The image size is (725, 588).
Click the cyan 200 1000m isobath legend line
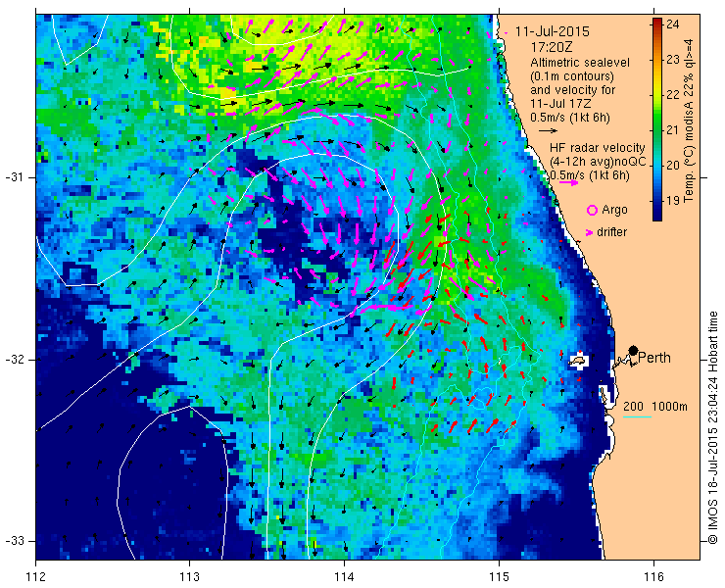click(637, 417)
